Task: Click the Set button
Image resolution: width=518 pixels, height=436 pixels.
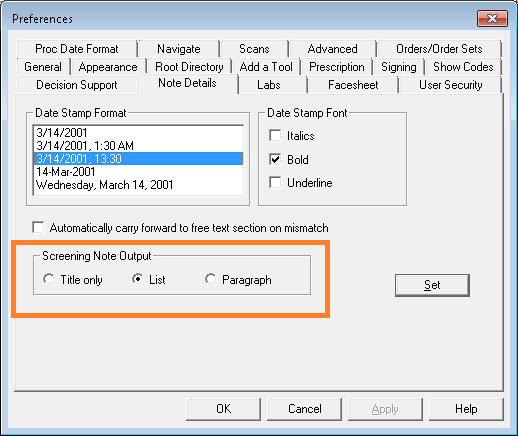Action: pyautogui.click(x=432, y=285)
